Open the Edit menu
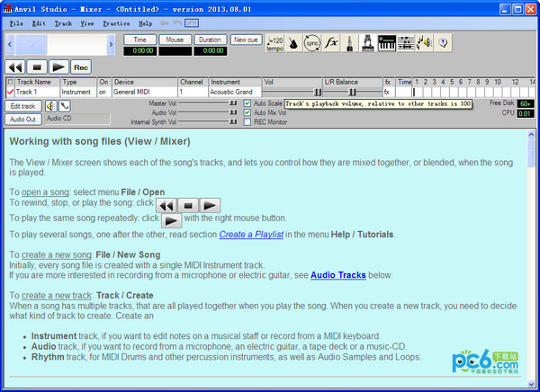540x392 pixels. pos(39,23)
